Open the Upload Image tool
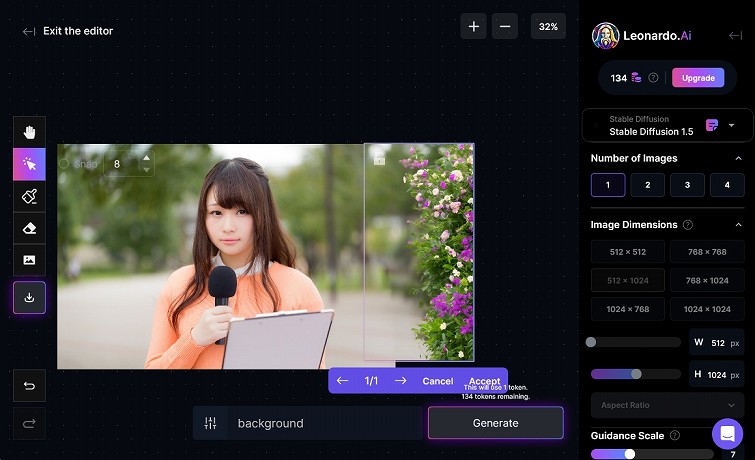Image resolution: width=755 pixels, height=460 pixels. (x=29, y=260)
